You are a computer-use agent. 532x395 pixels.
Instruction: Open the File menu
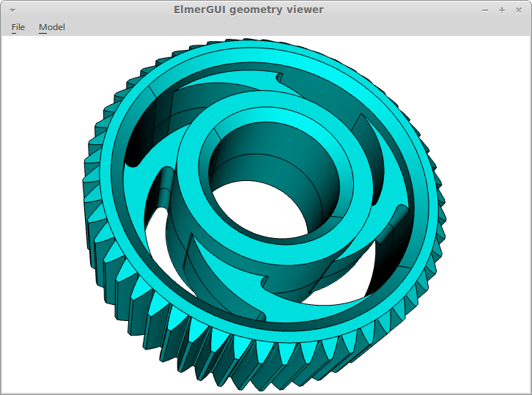18,27
